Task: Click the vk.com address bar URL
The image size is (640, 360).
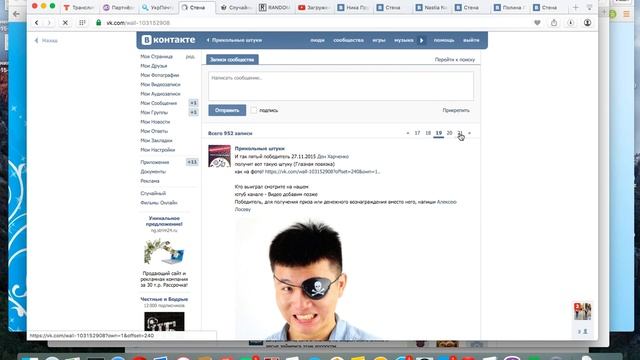Action: (x=138, y=23)
